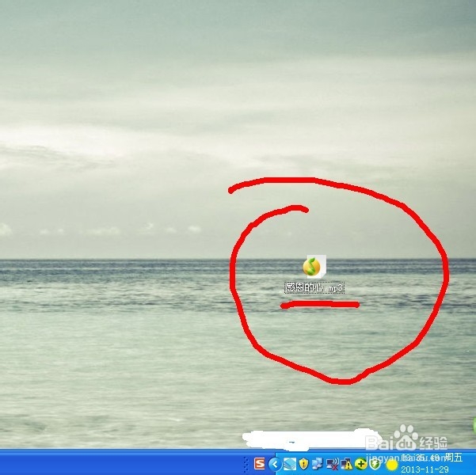This screenshot has width=476, height=475.
Task: Open the wireless network icon with red X
Action: click(x=333, y=464)
